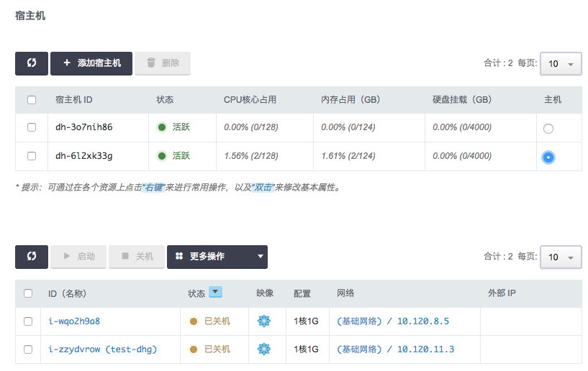The image size is (588, 371).
Task: Refresh the instance list below
Action: (32, 257)
